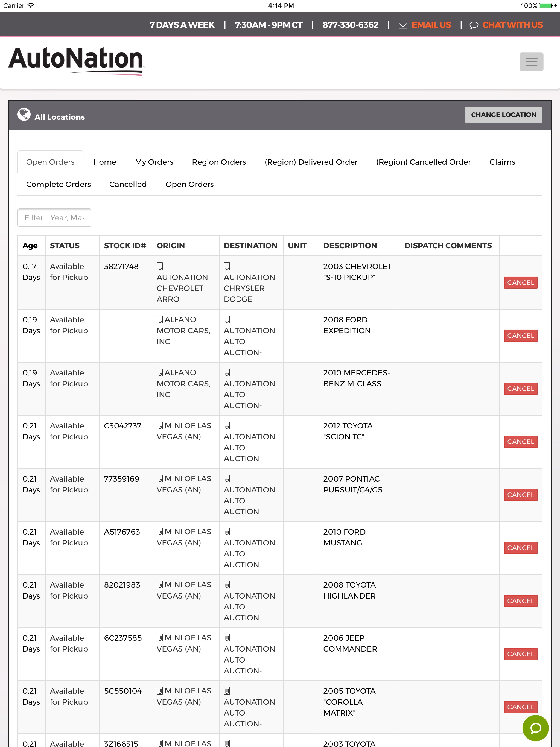Tap the Wi-Fi indicator in status bar

tap(31, 5)
